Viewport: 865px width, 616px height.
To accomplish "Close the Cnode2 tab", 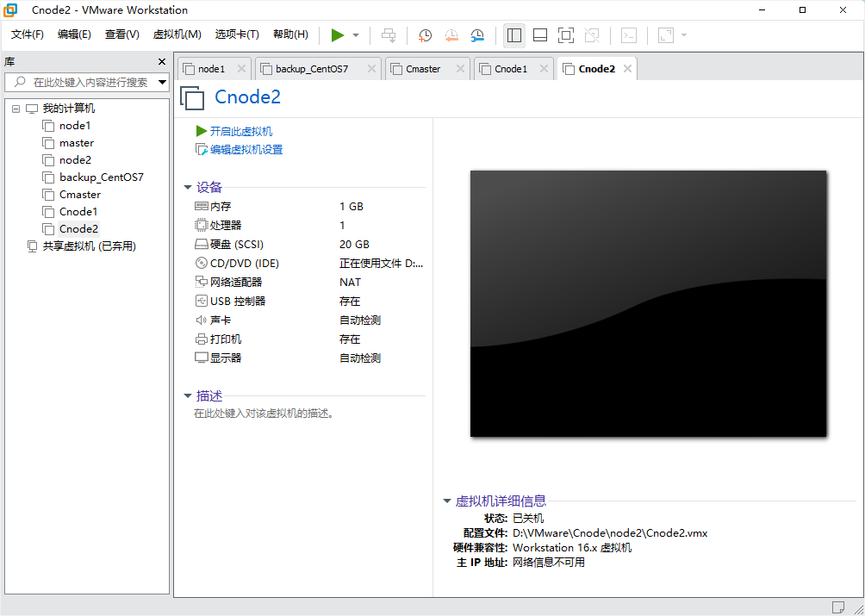I will (x=627, y=69).
